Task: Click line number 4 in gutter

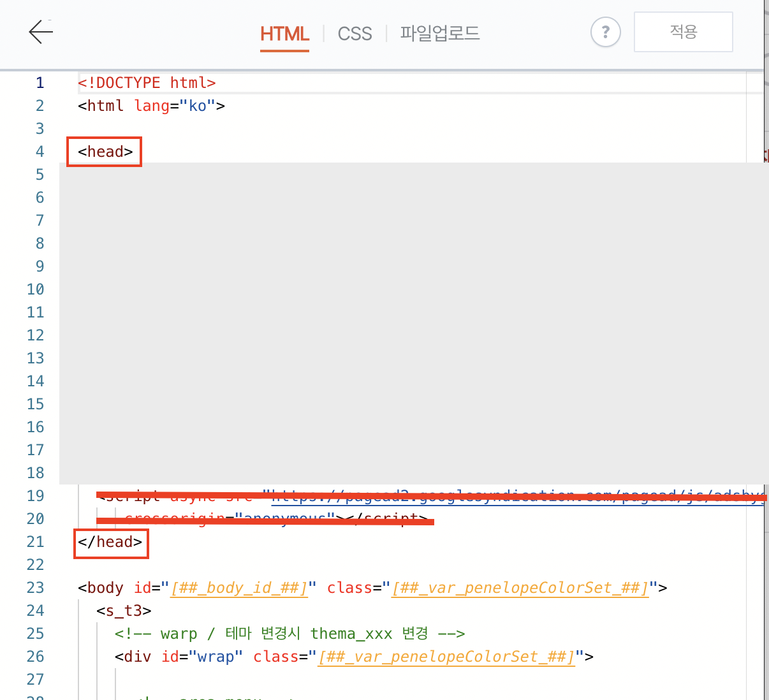Action: (x=40, y=152)
